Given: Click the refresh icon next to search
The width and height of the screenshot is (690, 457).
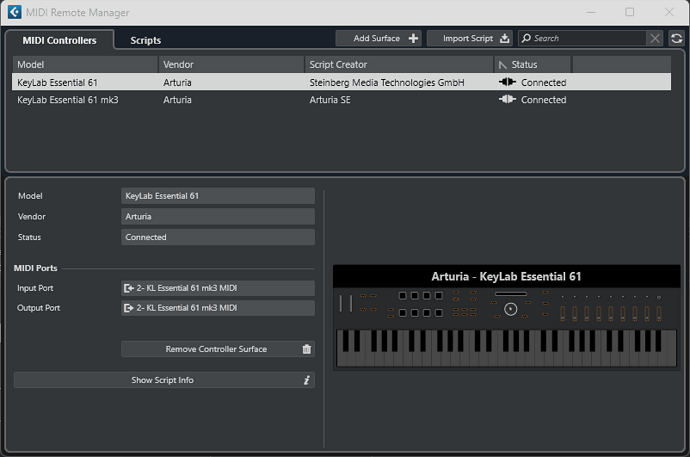Looking at the screenshot, I should pos(676,38).
